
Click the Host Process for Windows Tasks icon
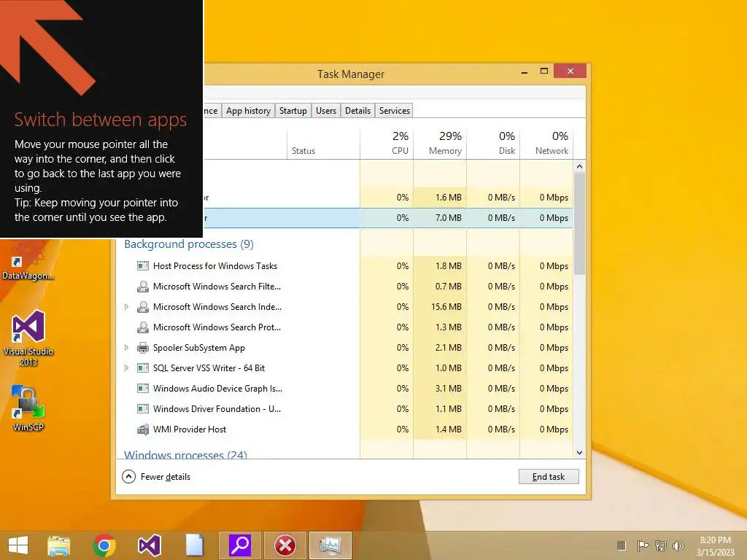pyautogui.click(x=142, y=265)
